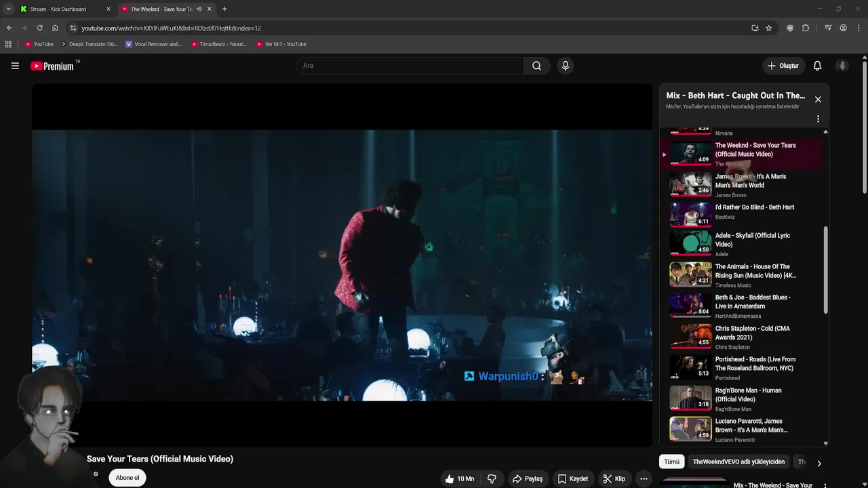This screenshot has height=488, width=868.
Task: Open Chrome profile icon
Action: tap(843, 28)
